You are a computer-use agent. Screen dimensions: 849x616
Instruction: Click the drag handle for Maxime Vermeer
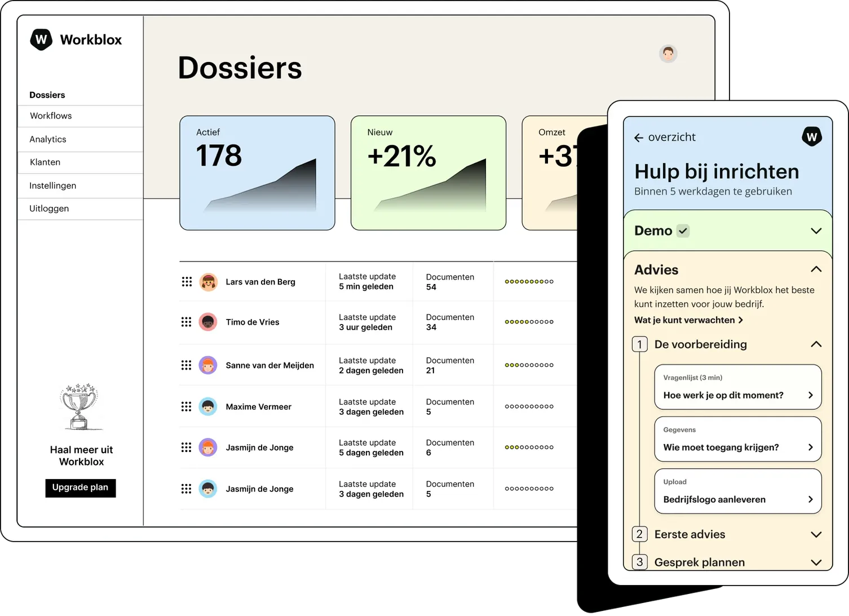(x=187, y=406)
